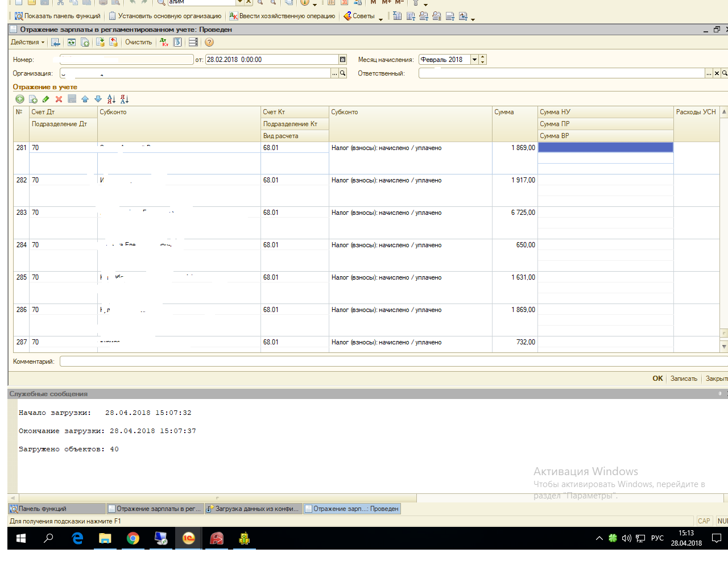
Task: Click the unpost document icon
Action: pos(113,42)
